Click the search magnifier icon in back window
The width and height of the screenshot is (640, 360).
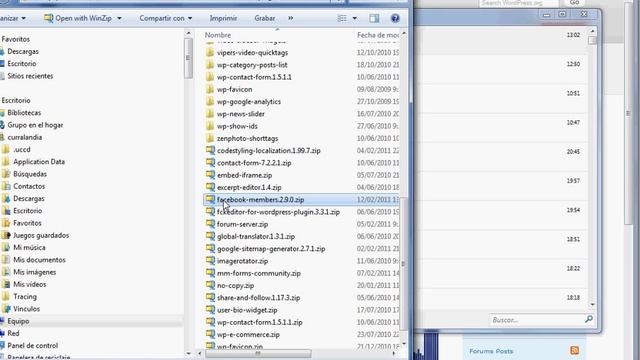coord(589,319)
